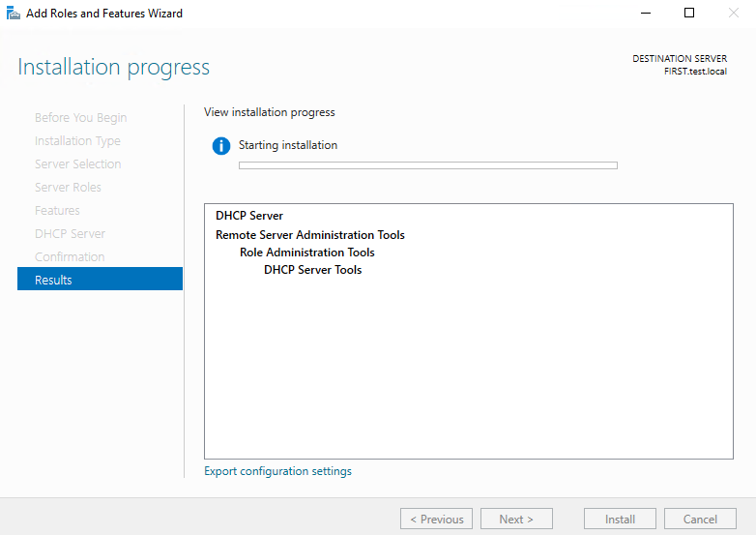The height and width of the screenshot is (535, 756).
Task: Click the Previous button
Action: tap(436, 520)
